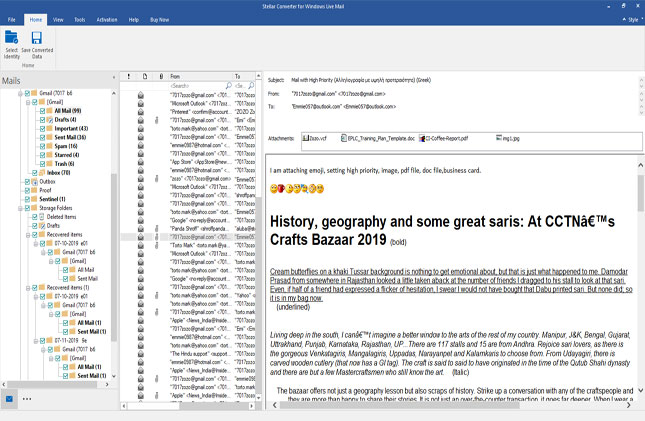Collapse the Recovered items node
This screenshot has height=421, width=645.
coord(28,235)
